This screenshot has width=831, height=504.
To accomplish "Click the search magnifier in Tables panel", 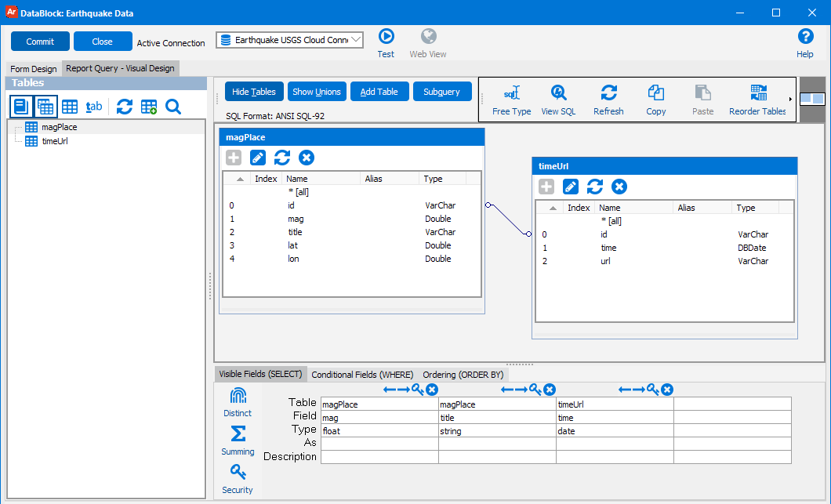I will [172, 107].
